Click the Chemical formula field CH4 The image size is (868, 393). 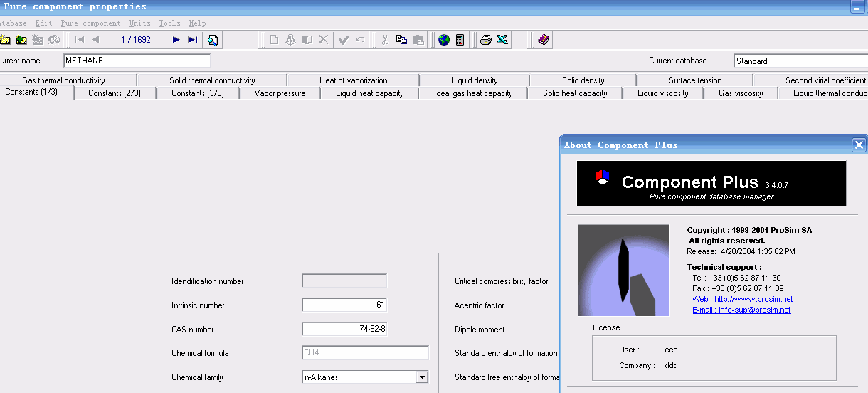coord(366,352)
